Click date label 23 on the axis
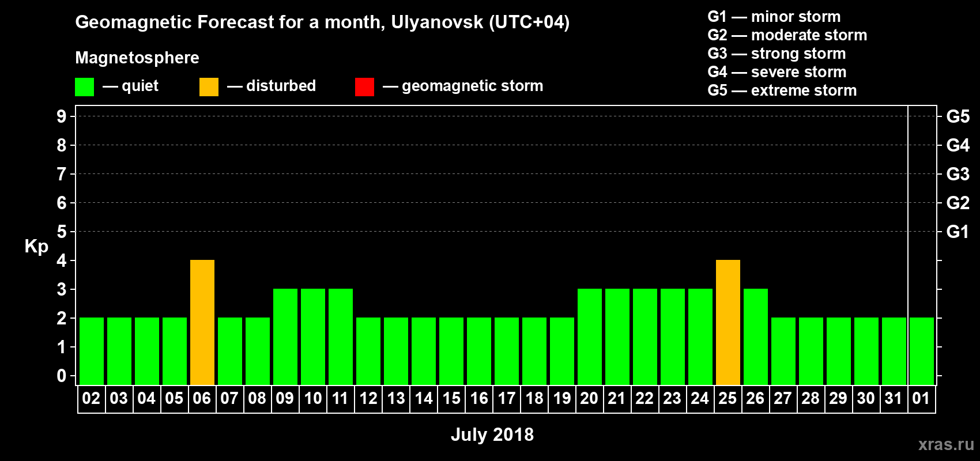The image size is (980, 461). click(672, 398)
